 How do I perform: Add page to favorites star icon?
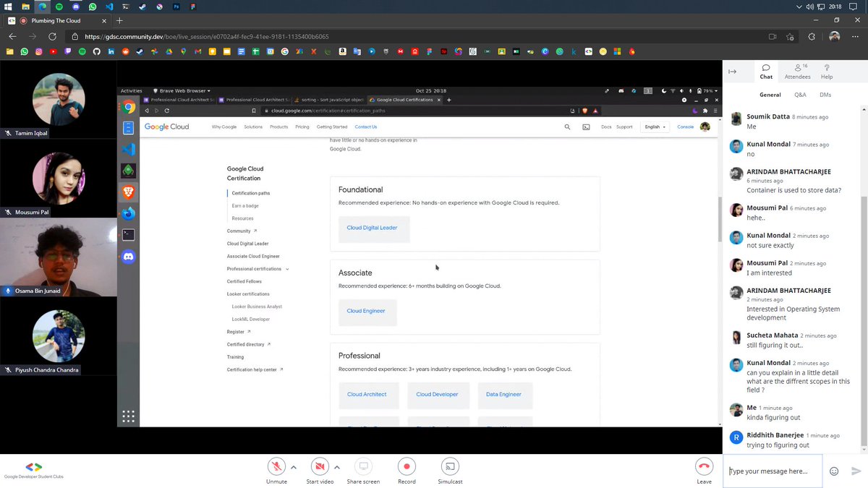(790, 36)
